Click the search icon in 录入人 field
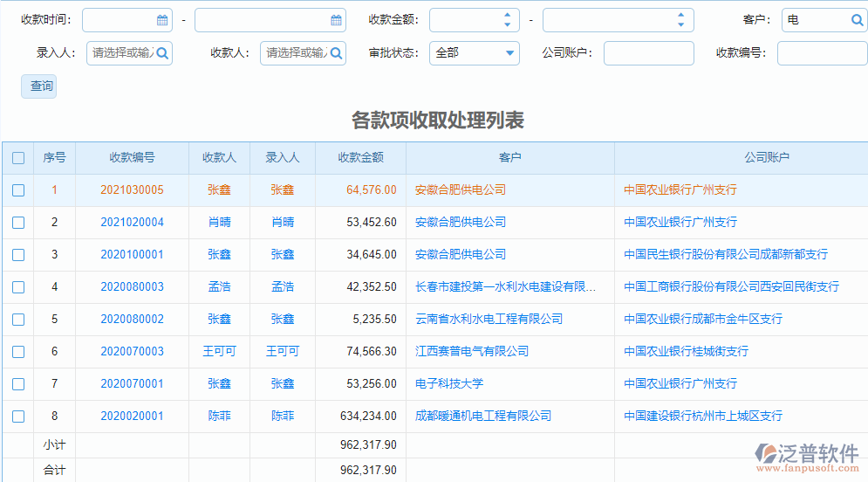The width and height of the screenshot is (868, 482). [x=161, y=53]
